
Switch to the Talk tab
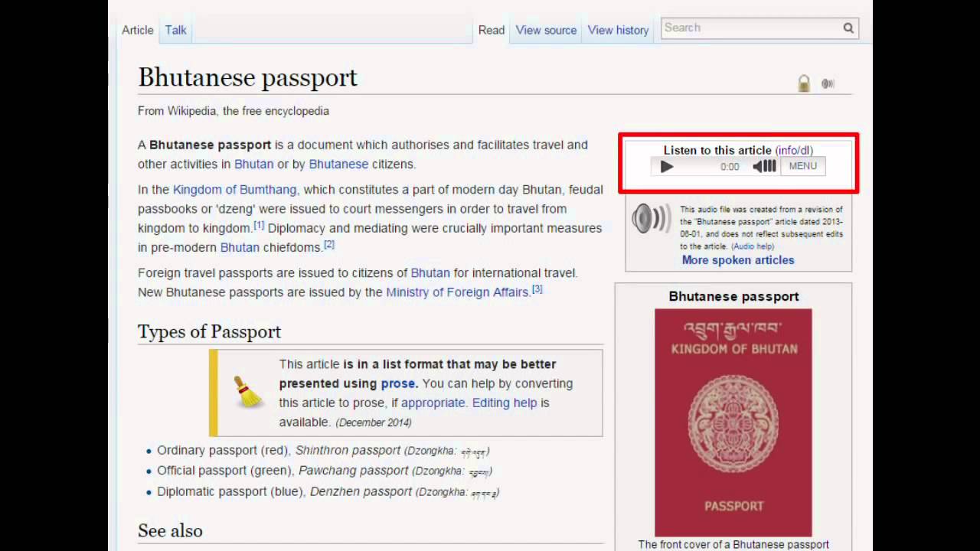pyautogui.click(x=175, y=30)
